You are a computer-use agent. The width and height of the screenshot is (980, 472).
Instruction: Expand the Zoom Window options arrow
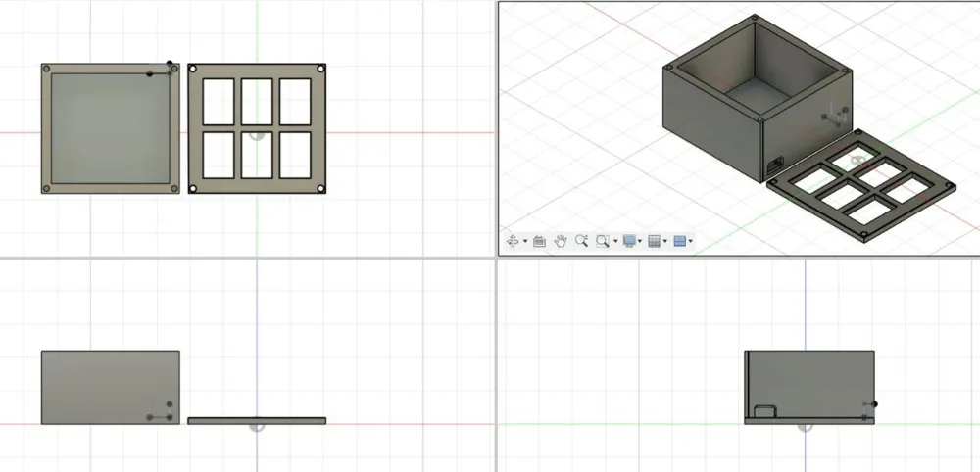615,242
